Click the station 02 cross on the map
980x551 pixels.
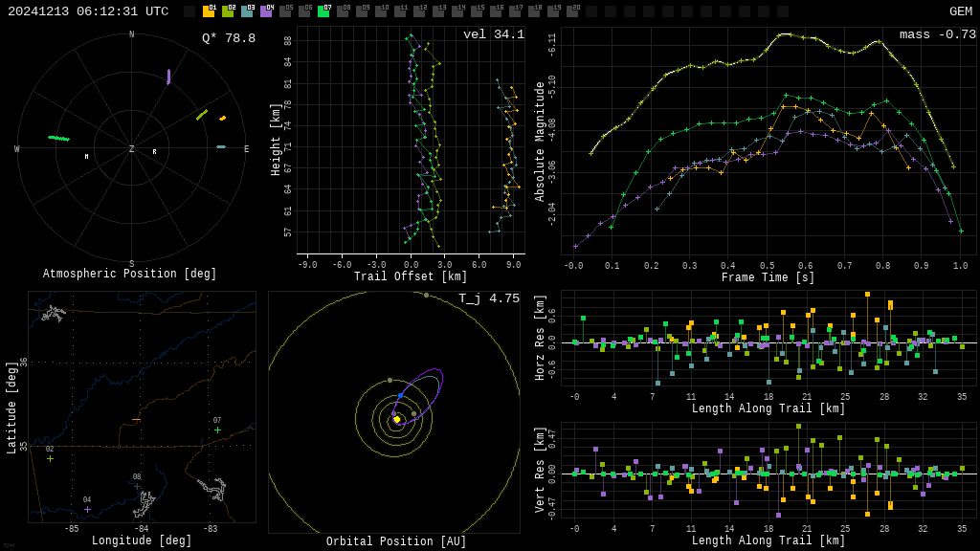click(51, 458)
